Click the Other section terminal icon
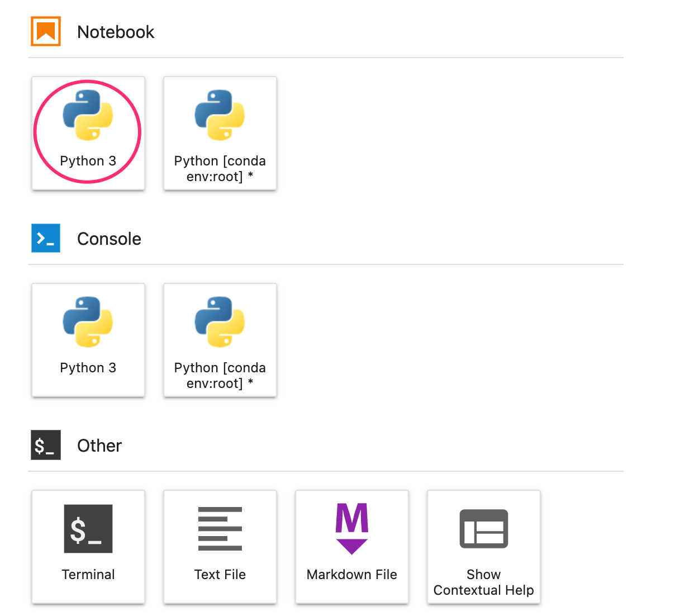The image size is (675, 616). (45, 445)
